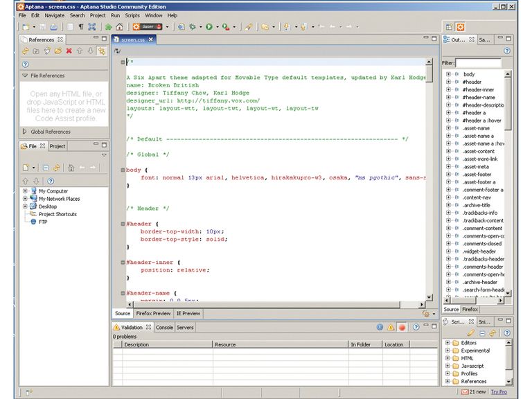Click the Try Pro link
This screenshot has width=532, height=399.
[499, 391]
